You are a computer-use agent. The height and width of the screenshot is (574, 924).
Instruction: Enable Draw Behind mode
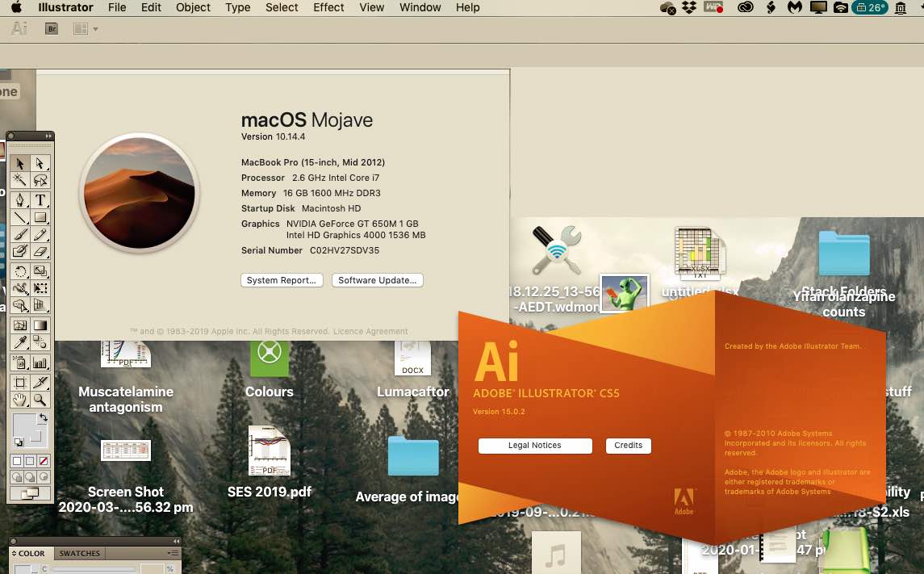tap(30, 477)
